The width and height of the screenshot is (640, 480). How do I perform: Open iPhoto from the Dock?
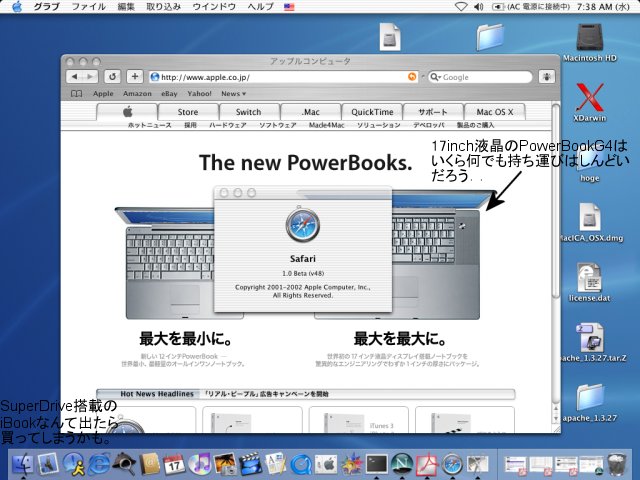225,464
